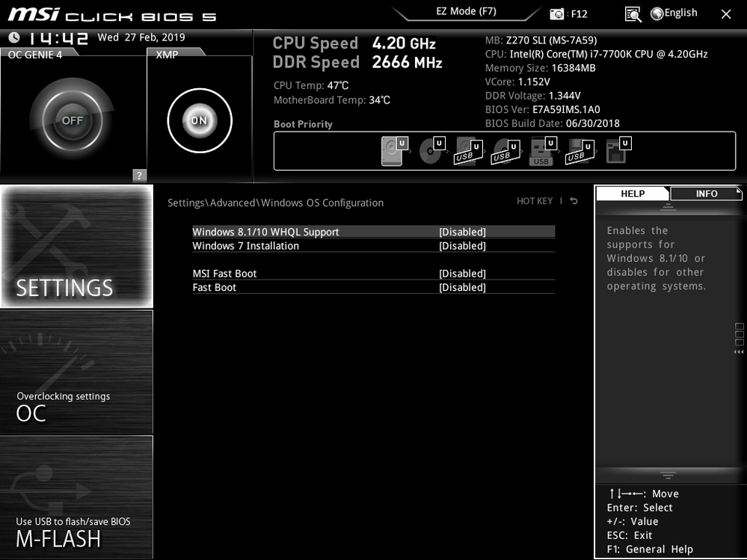Switch to the INFO tab
Viewport: 747px width, 560px height.
706,194
